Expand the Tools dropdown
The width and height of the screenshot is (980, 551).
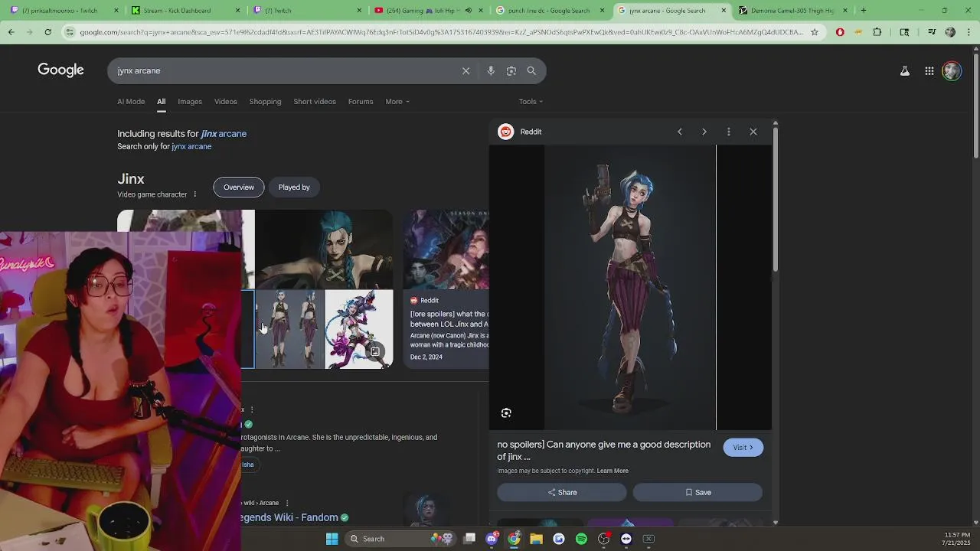point(531,102)
